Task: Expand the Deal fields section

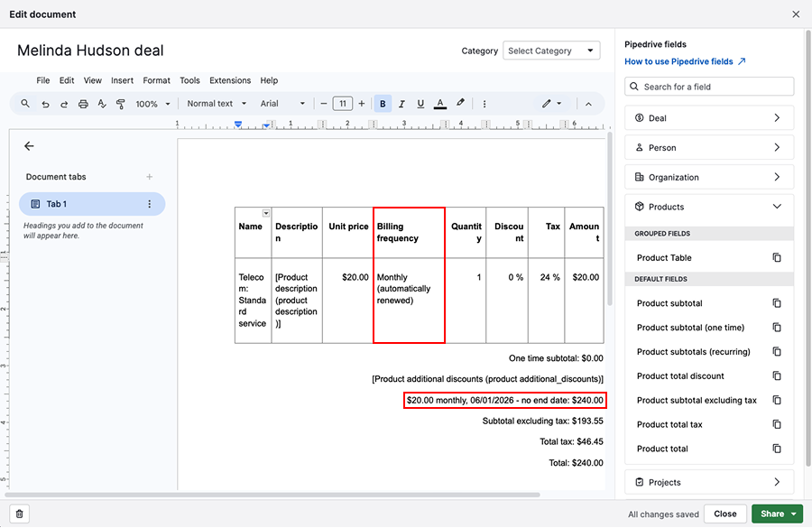Action: coord(708,118)
